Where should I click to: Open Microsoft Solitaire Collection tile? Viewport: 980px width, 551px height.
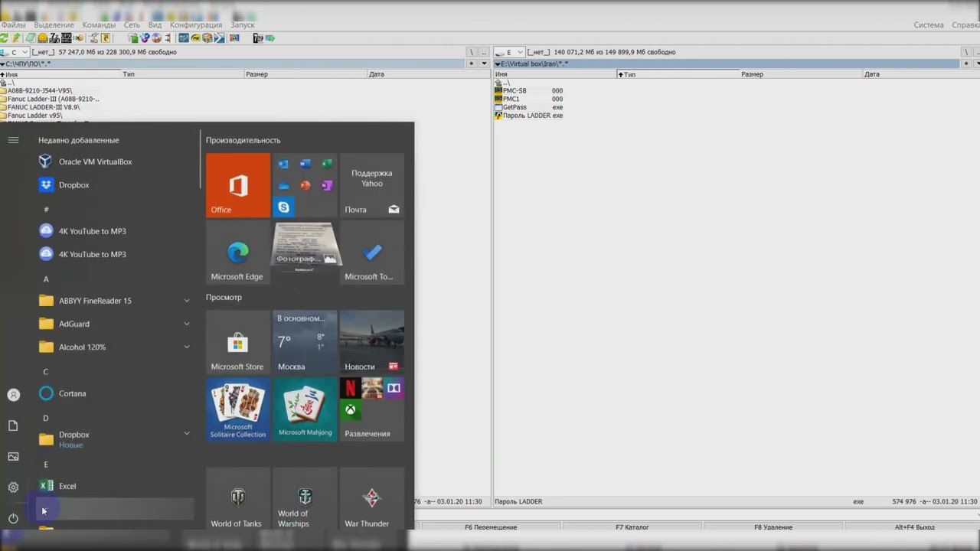[x=238, y=409]
